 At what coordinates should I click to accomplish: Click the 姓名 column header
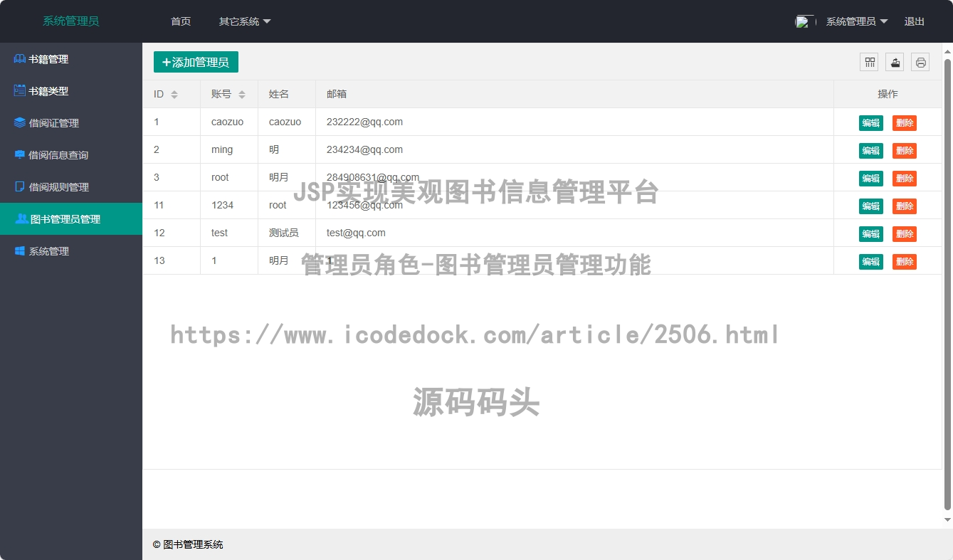pos(287,94)
